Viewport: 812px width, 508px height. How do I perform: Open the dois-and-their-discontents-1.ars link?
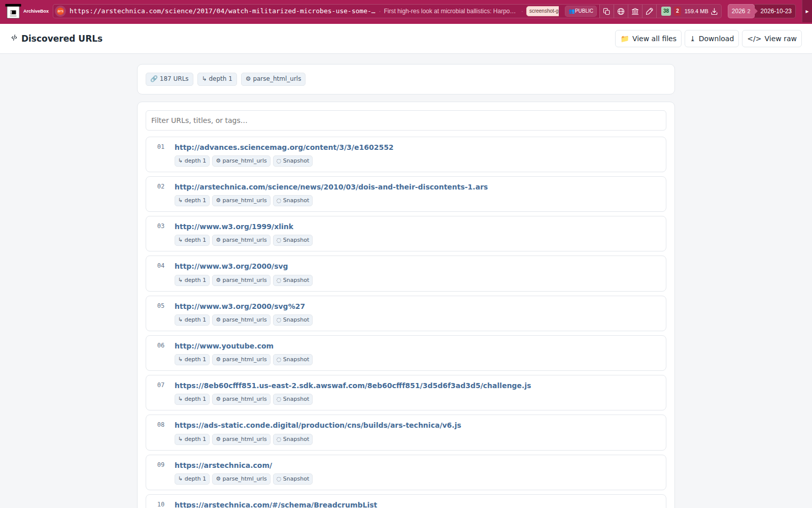331,187
